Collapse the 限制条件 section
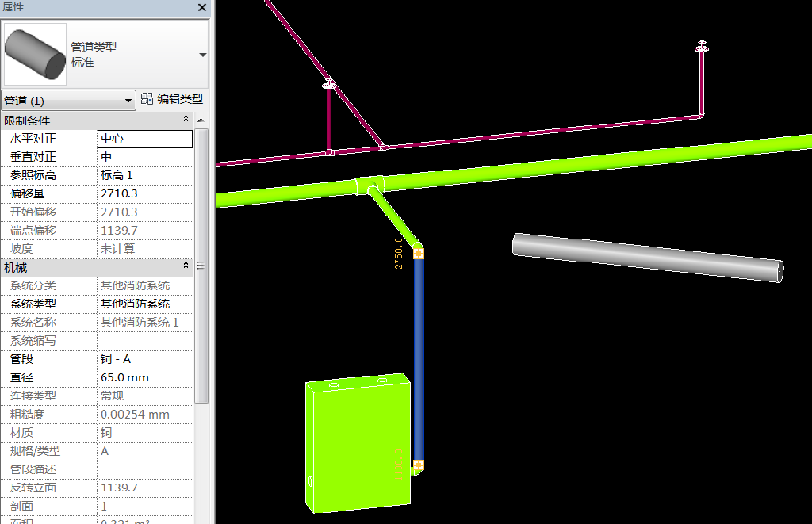Viewport: 812px width, 524px height. (x=186, y=120)
